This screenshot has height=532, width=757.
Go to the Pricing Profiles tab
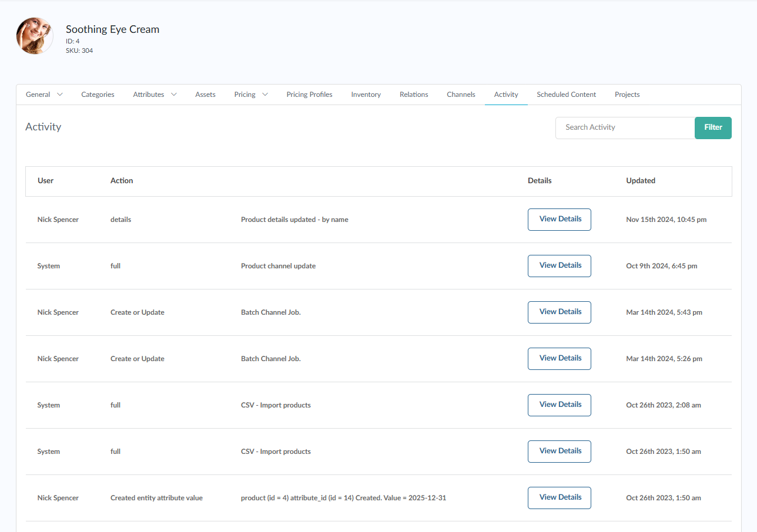[309, 95]
